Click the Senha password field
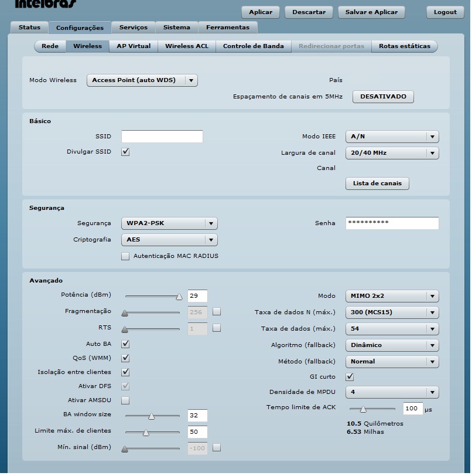472x476 pixels. [392, 223]
